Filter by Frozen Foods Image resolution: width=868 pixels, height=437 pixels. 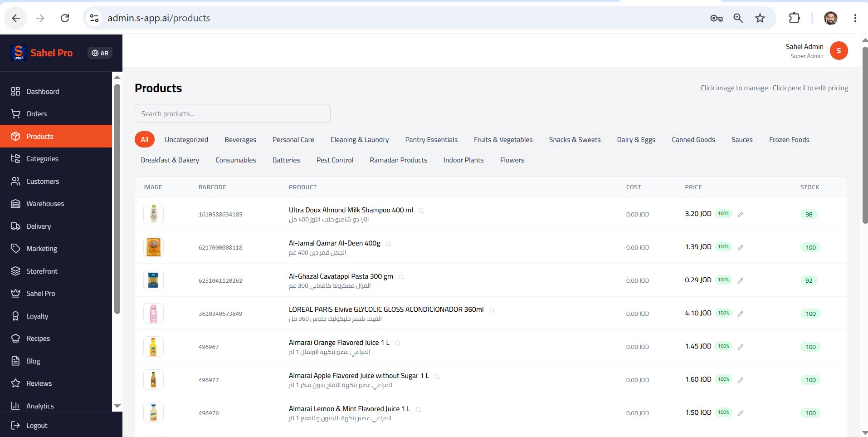click(789, 140)
